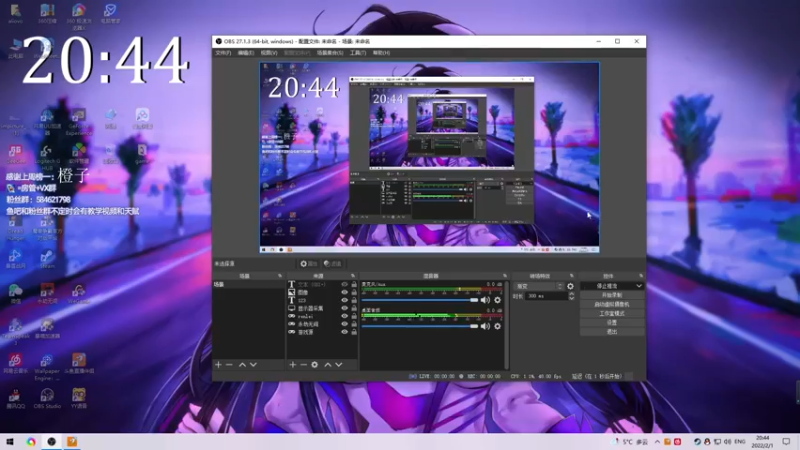The image size is (800, 450).
Task: Click the mixer panel vertical scrollbar
Action: point(507,324)
